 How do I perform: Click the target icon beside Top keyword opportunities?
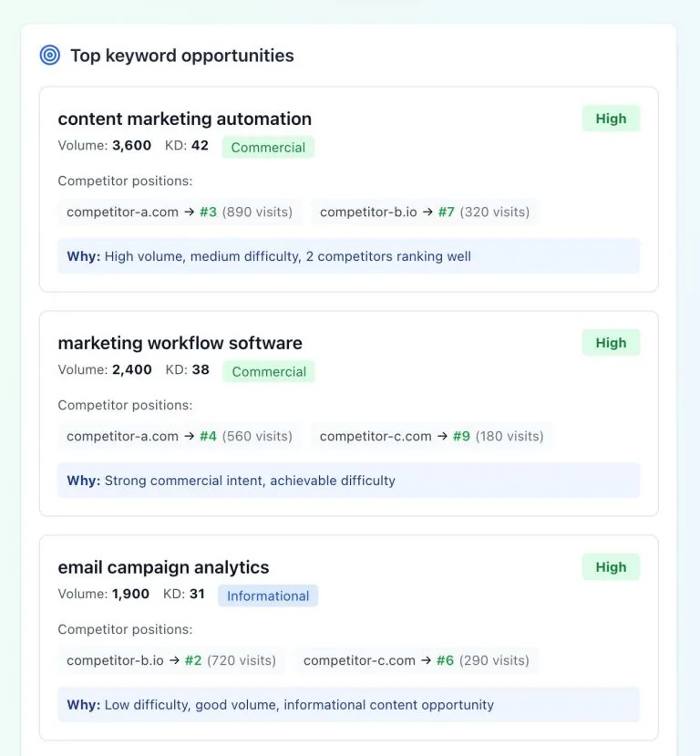pos(49,55)
